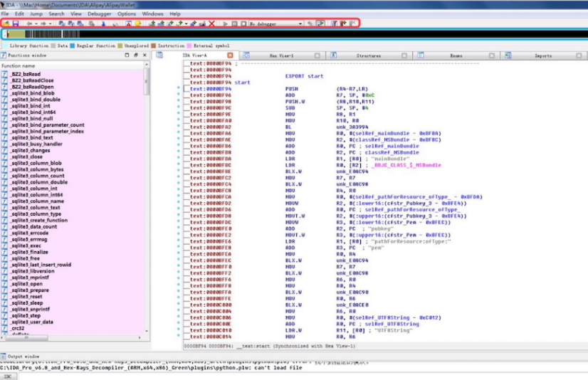Switch to the Imports tab
This screenshot has width=588, height=380.
tap(542, 55)
